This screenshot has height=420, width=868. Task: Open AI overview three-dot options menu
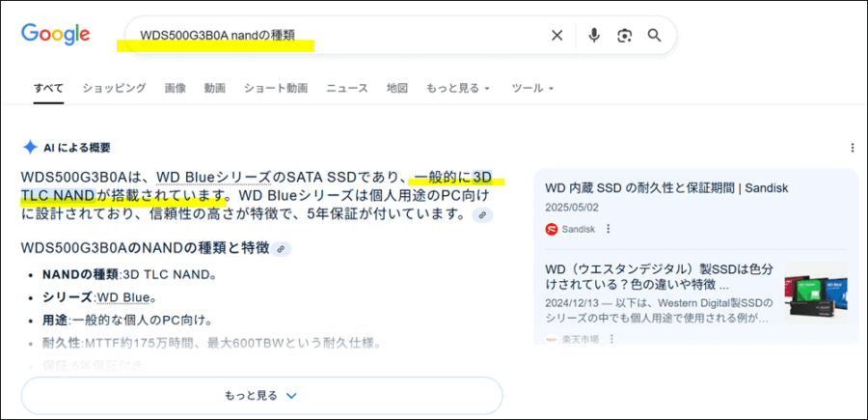[x=852, y=148]
